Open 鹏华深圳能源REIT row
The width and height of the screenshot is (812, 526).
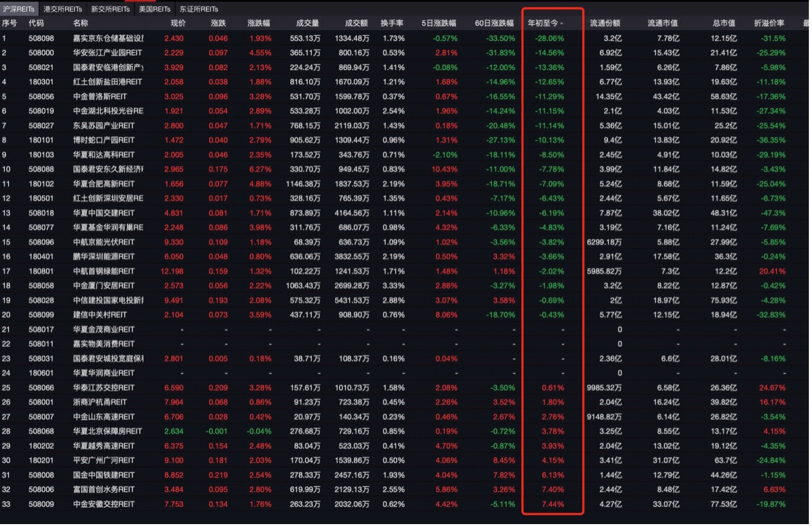point(405,257)
